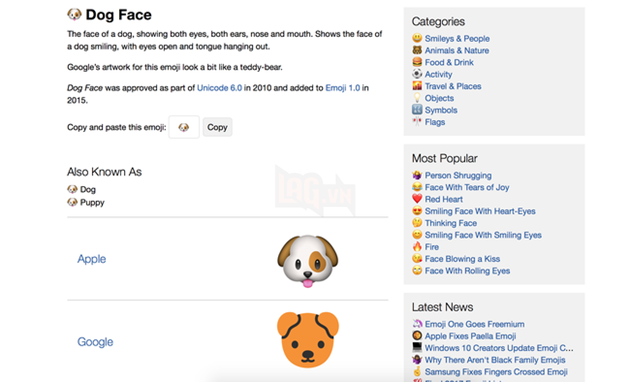Click the Also Known As heading

pos(104,172)
